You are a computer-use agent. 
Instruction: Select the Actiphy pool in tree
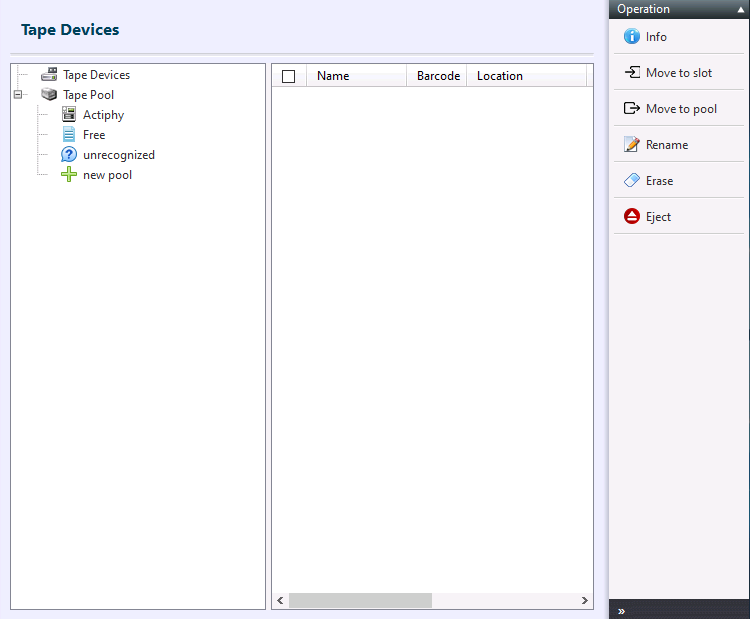(x=103, y=115)
